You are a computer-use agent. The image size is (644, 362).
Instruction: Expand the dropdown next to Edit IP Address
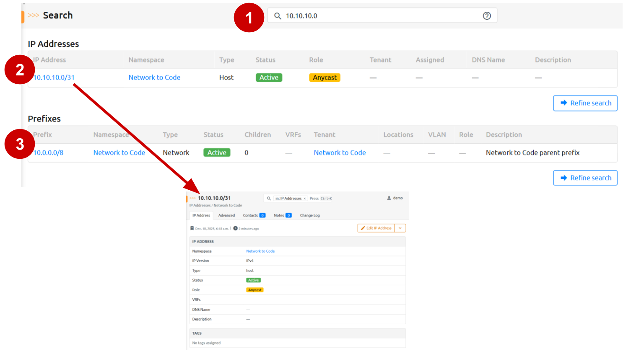pyautogui.click(x=400, y=228)
